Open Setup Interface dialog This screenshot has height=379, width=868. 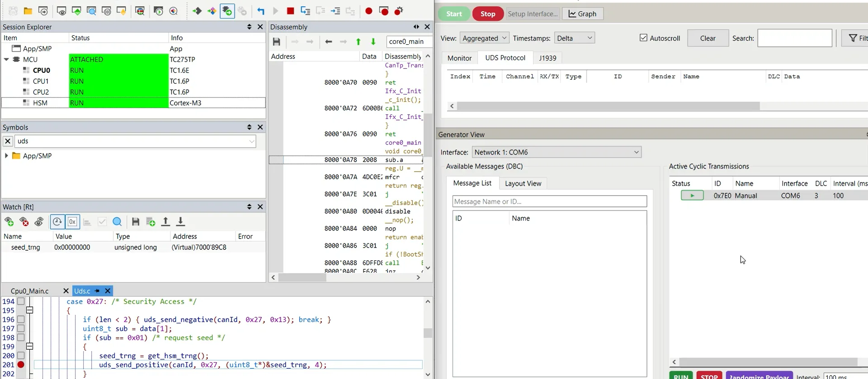click(533, 14)
